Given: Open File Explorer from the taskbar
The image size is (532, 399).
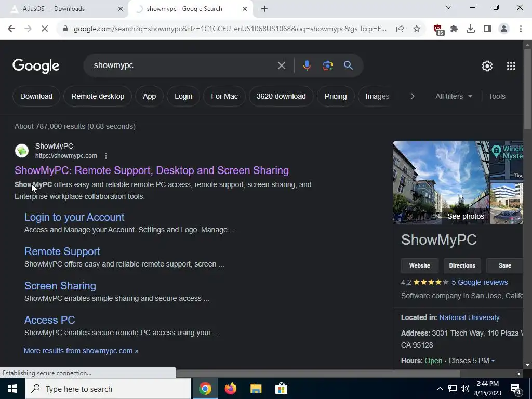Looking at the screenshot, I should coord(256,389).
